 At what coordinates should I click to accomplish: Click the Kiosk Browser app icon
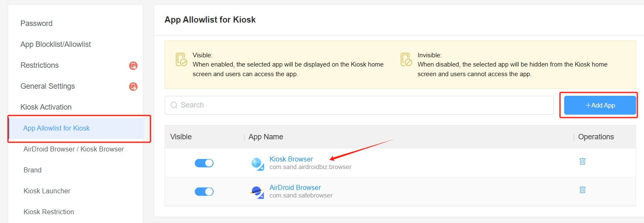(257, 163)
